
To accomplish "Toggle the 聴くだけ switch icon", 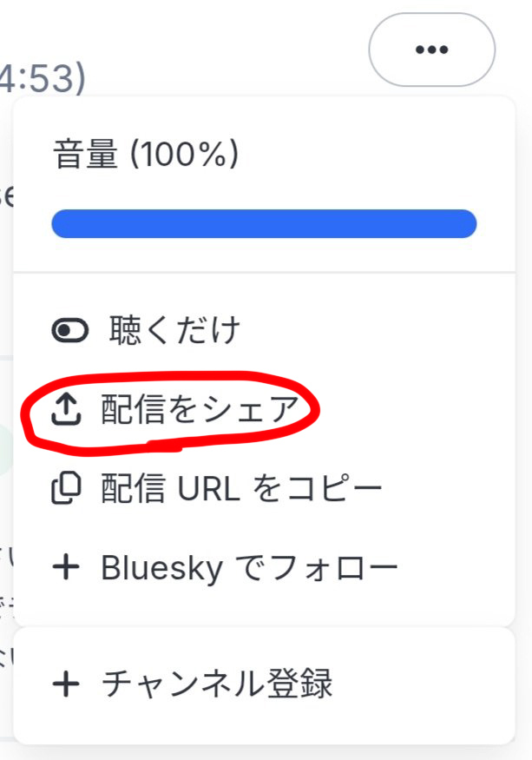I will point(70,331).
